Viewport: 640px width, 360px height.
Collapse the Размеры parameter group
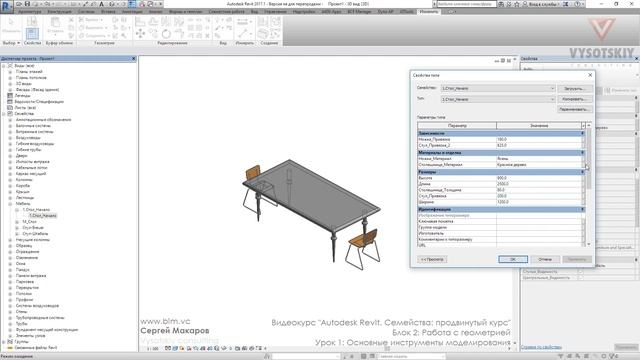click(582, 172)
